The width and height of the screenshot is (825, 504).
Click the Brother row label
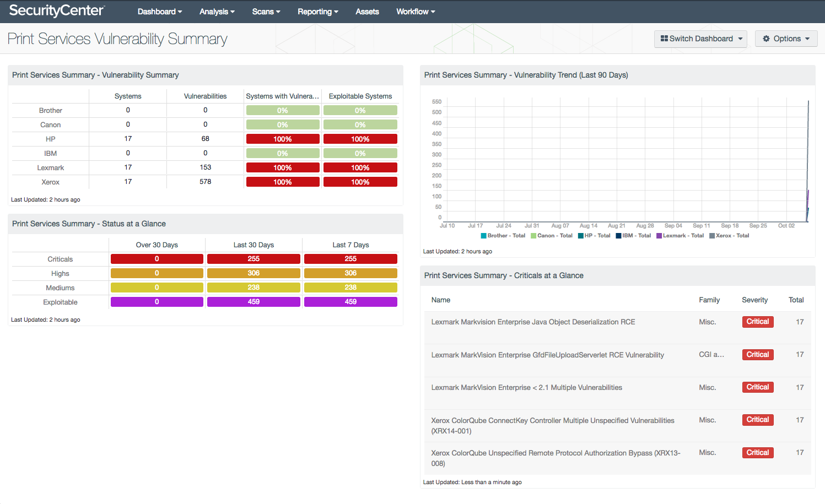pos(51,111)
